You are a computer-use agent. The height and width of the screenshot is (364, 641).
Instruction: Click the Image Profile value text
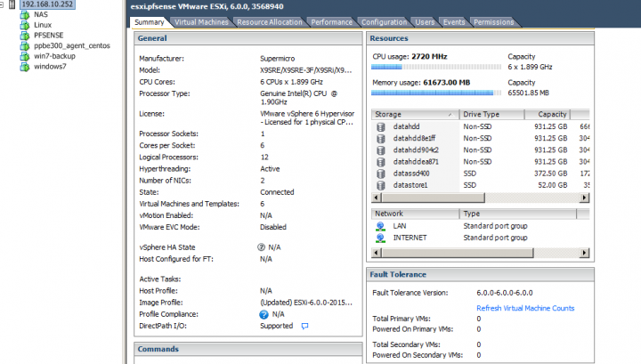click(x=305, y=303)
